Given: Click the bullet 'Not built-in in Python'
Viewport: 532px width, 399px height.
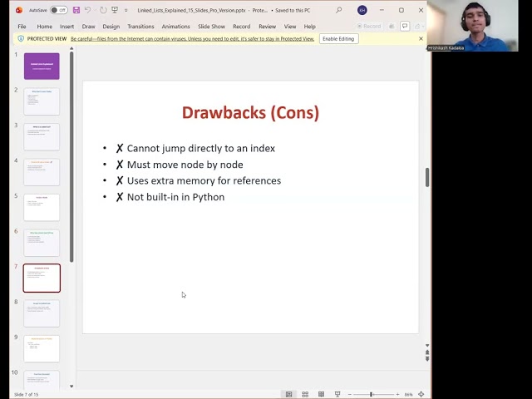Looking at the screenshot, I should tap(170, 197).
